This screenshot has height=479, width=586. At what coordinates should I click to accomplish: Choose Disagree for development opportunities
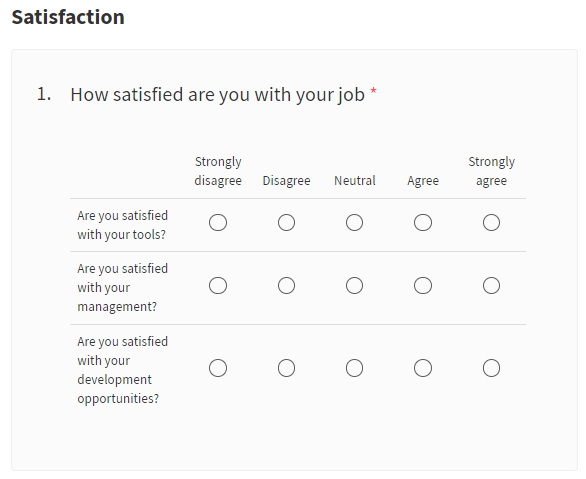pos(286,368)
